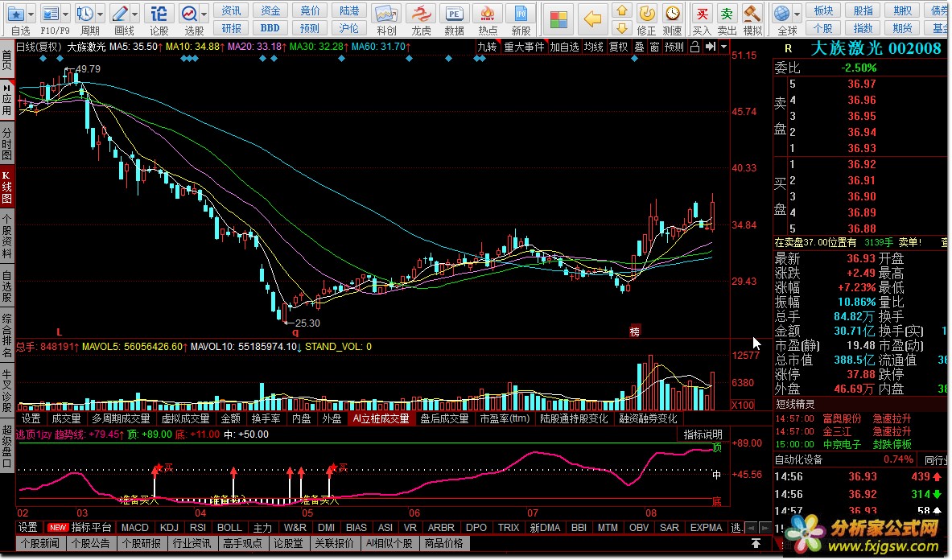Click 加自选 to add to watchlist
952x560 pixels.
(564, 47)
